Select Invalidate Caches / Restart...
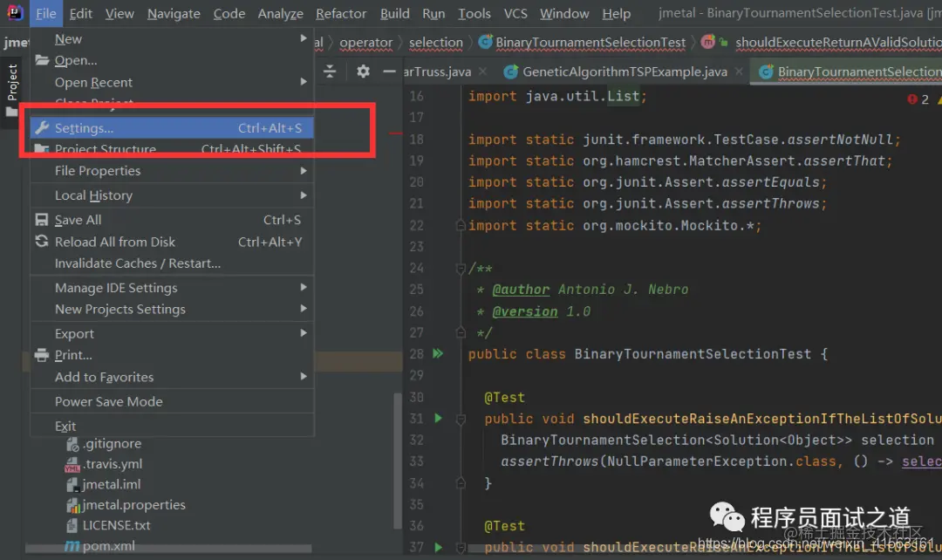The width and height of the screenshot is (942, 560). point(172,263)
